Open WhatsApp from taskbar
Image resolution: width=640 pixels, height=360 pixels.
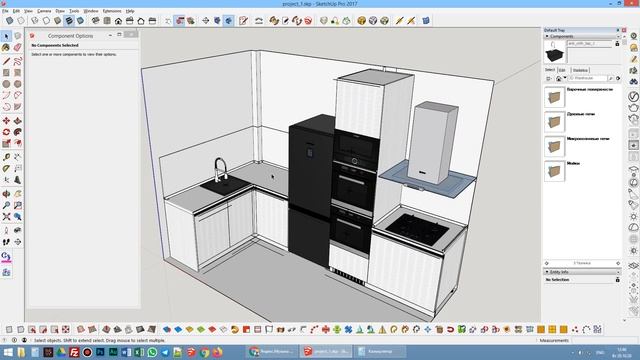point(152,352)
